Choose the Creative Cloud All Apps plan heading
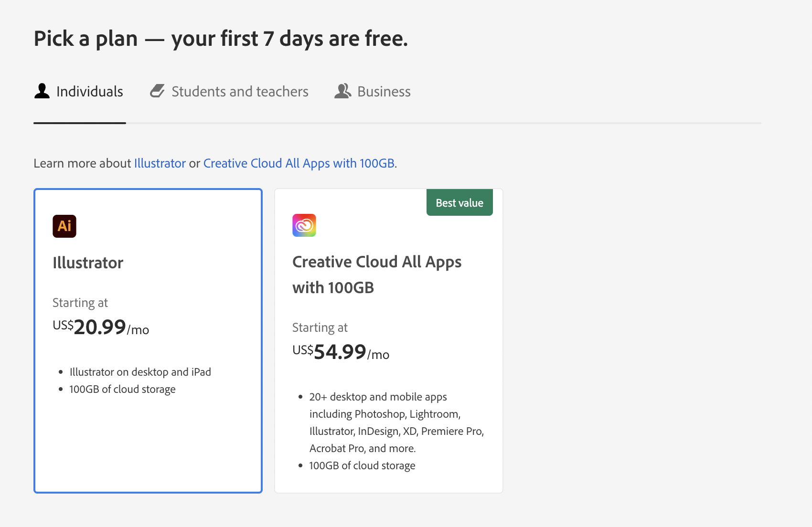This screenshot has height=527, width=812. [376, 274]
